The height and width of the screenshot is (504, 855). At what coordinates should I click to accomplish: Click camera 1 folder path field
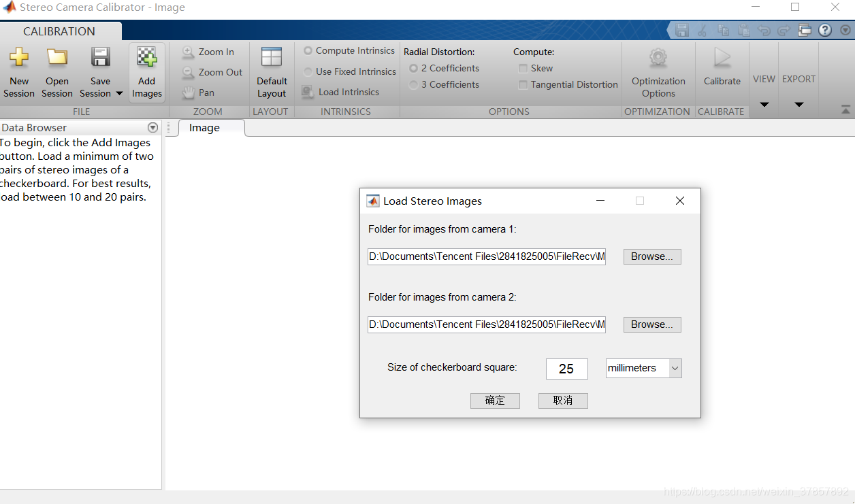[487, 256]
